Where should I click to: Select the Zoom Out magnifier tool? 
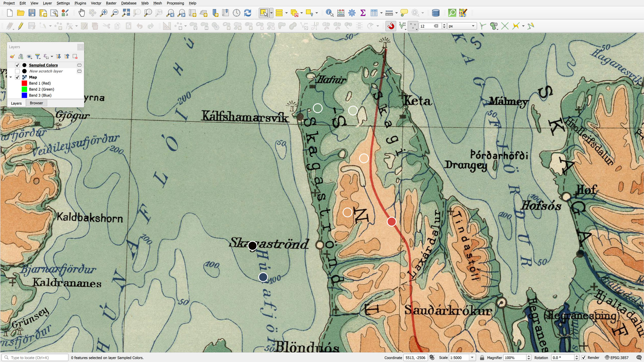coord(115,13)
